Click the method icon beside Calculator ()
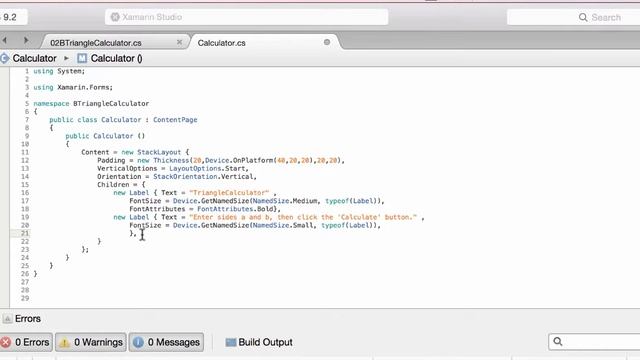The width and height of the screenshot is (640, 360). [82, 58]
